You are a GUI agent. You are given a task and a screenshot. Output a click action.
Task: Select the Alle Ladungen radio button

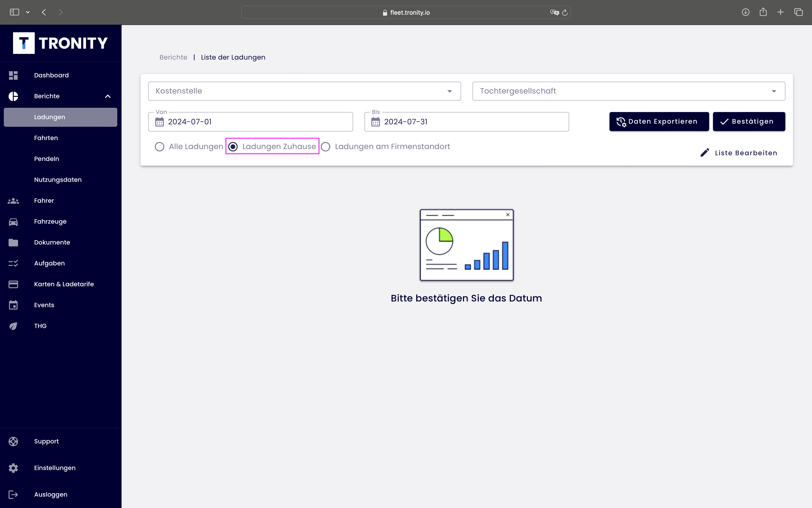(160, 146)
